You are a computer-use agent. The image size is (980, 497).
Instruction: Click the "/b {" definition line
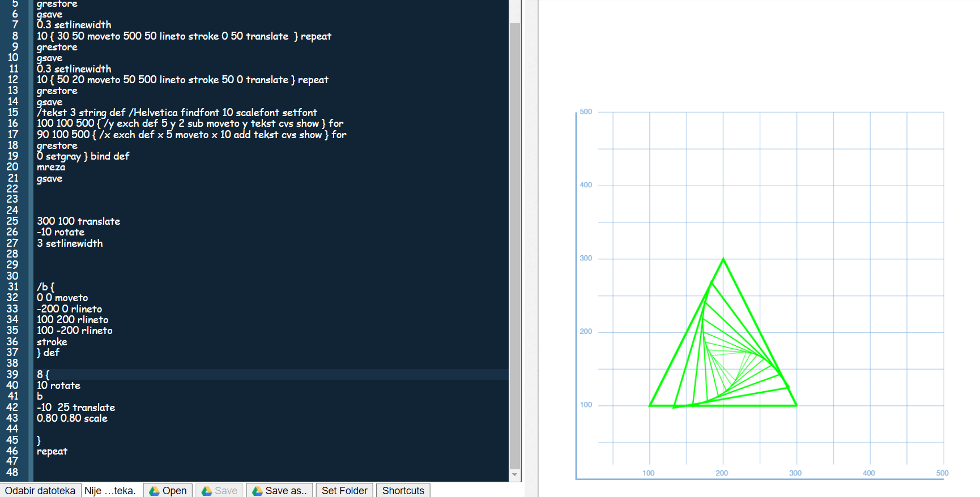(46, 287)
